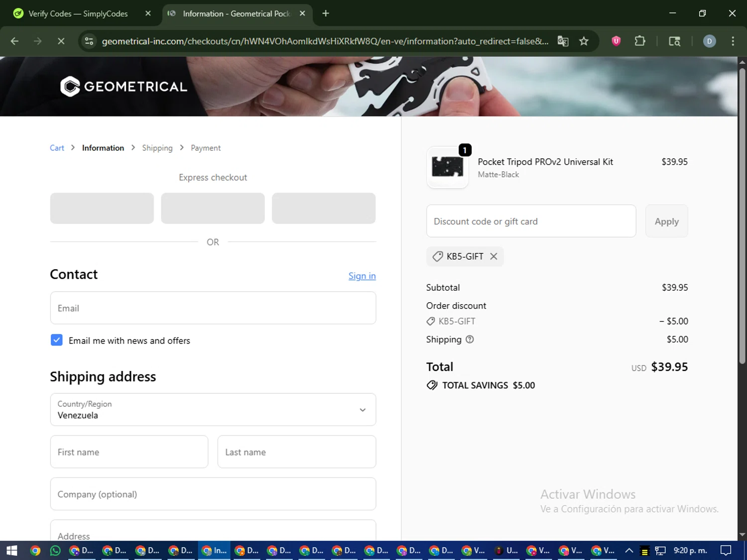Go back using browser back arrow
This screenshot has height=560, width=747.
(x=14, y=41)
